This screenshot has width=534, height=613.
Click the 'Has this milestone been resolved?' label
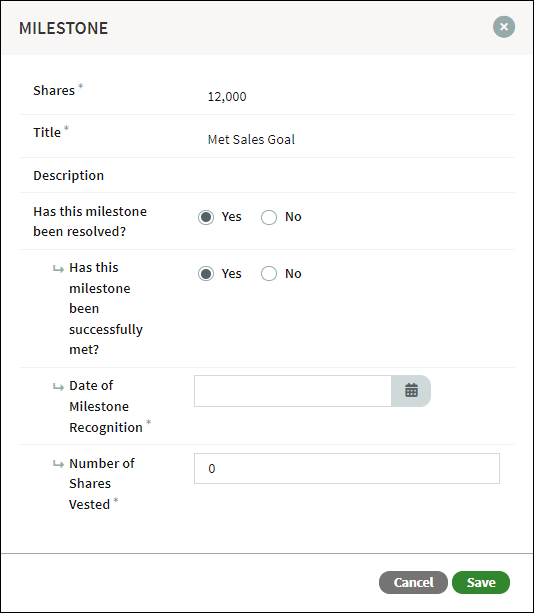(90, 221)
